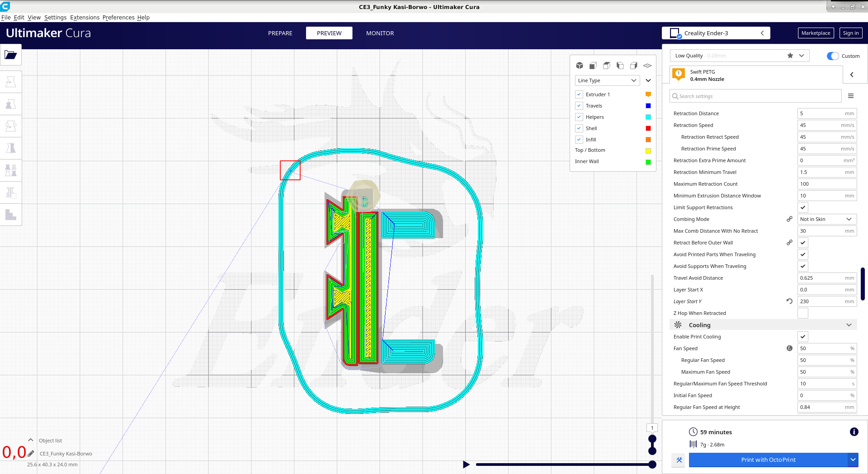Select the Scale tool in left toolbar

11,104
